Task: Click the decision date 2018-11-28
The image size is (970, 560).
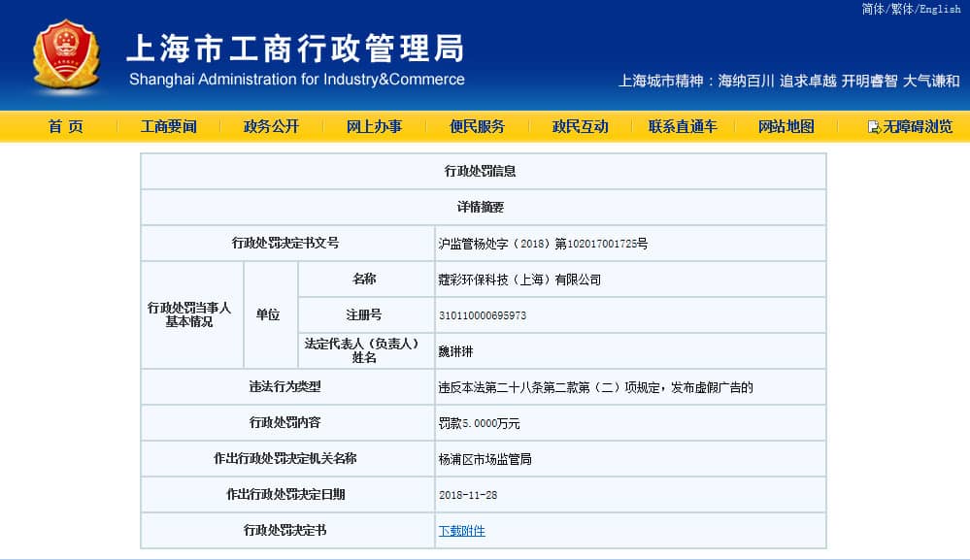Action: coord(468,495)
